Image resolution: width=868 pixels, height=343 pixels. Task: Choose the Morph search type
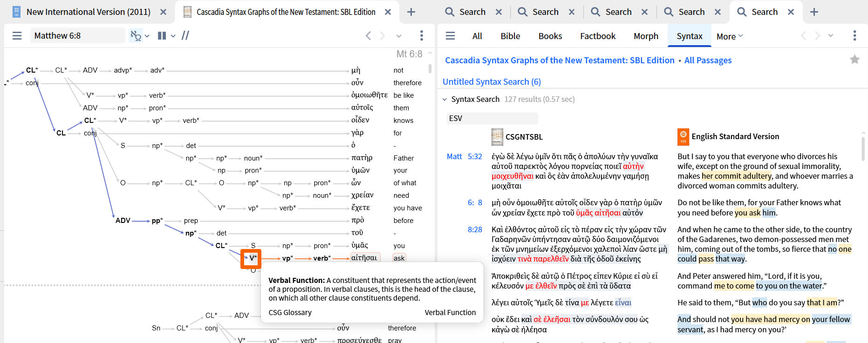point(646,36)
